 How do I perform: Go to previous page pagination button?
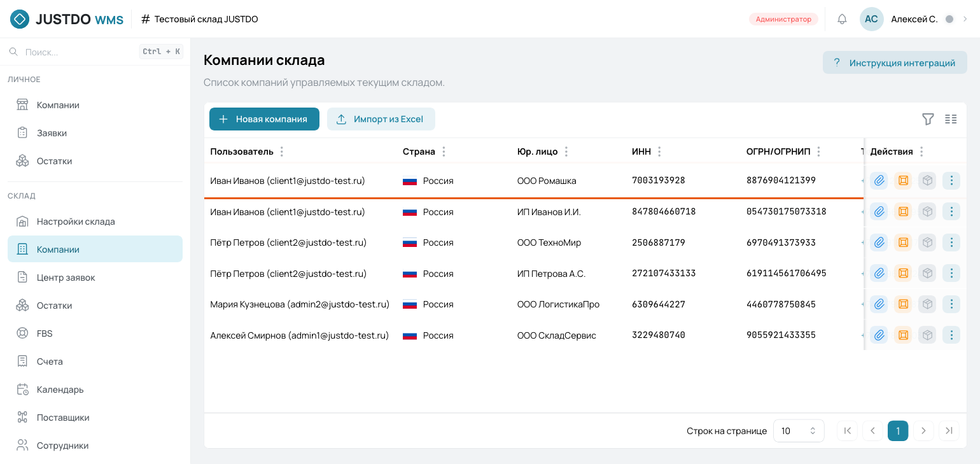coord(872,431)
